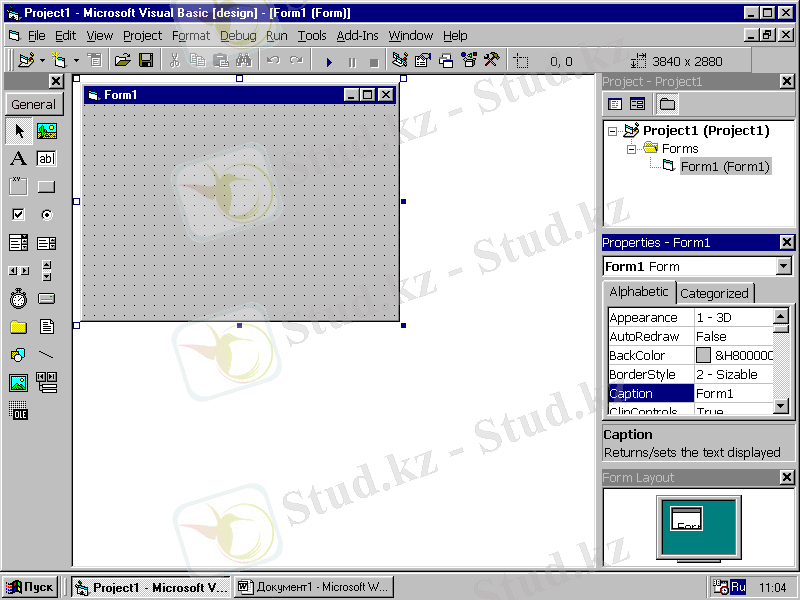
Task: Click the OLE control tool
Action: point(18,411)
